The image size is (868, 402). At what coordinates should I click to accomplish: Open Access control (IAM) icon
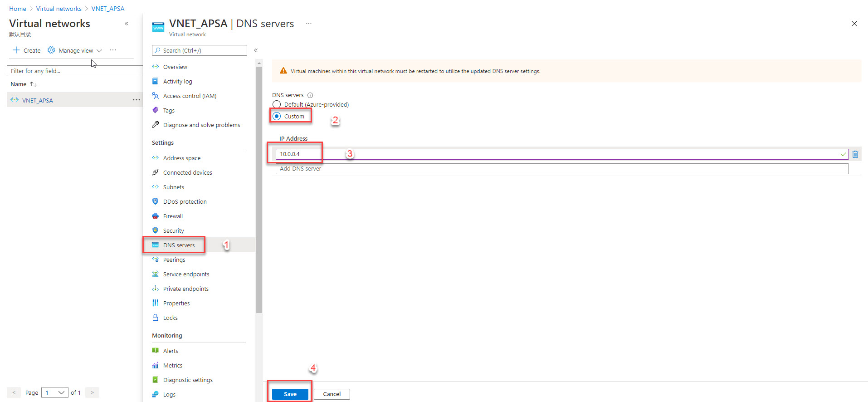pyautogui.click(x=156, y=96)
